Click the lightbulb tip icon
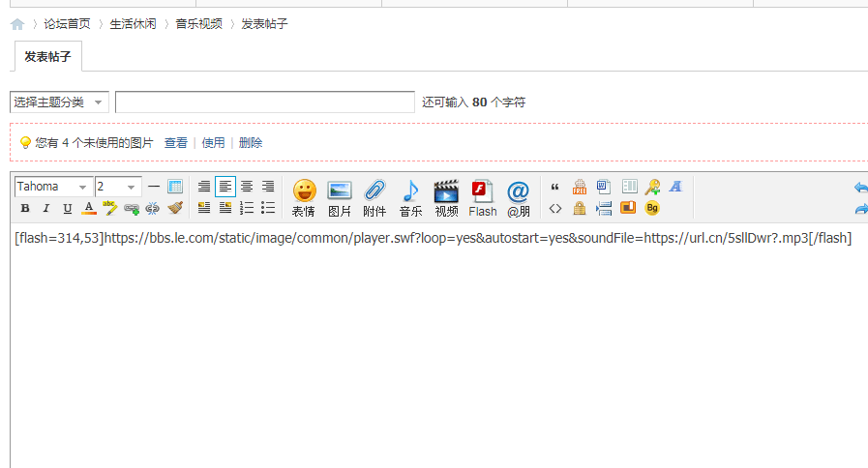 [x=25, y=143]
